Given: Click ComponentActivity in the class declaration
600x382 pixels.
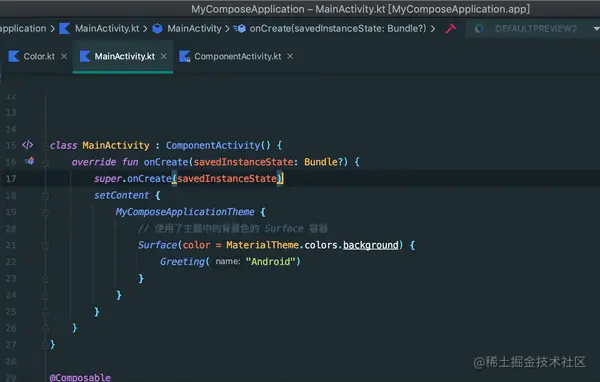Looking at the screenshot, I should [x=213, y=145].
